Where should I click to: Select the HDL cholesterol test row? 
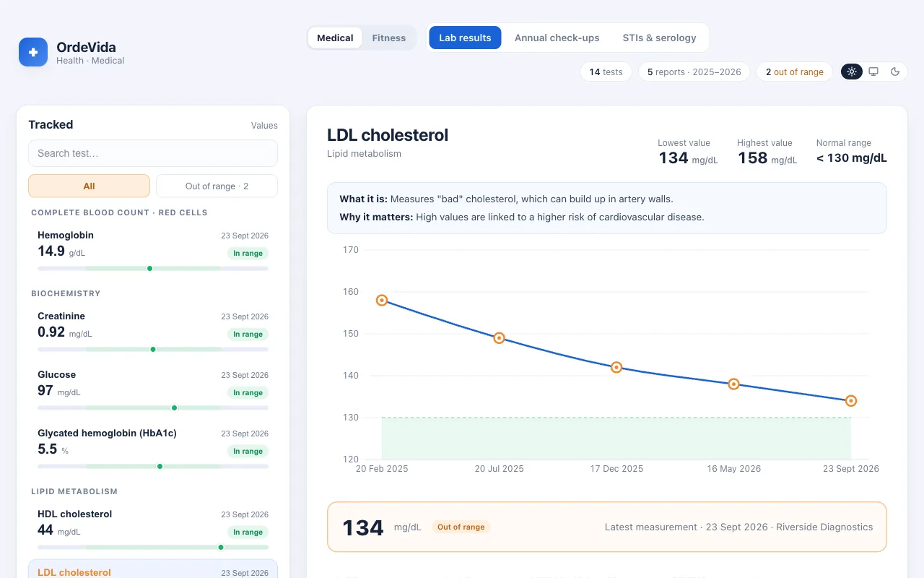click(x=153, y=530)
